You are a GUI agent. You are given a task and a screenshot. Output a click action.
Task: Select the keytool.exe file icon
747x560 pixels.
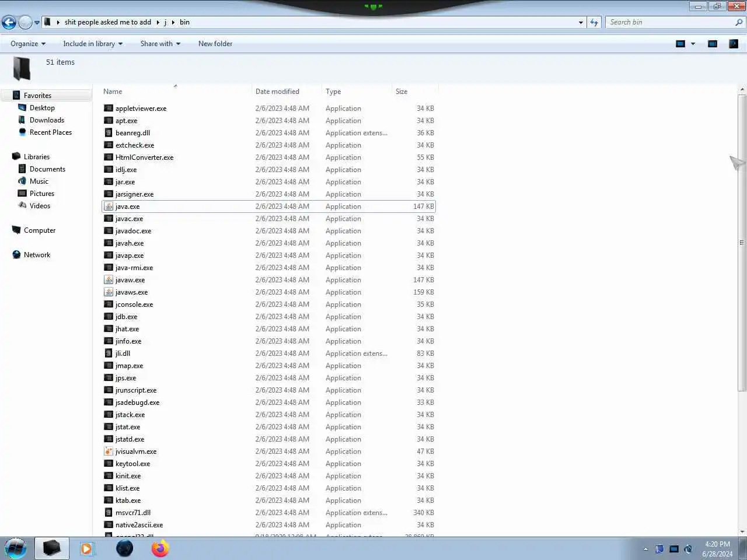pos(109,464)
